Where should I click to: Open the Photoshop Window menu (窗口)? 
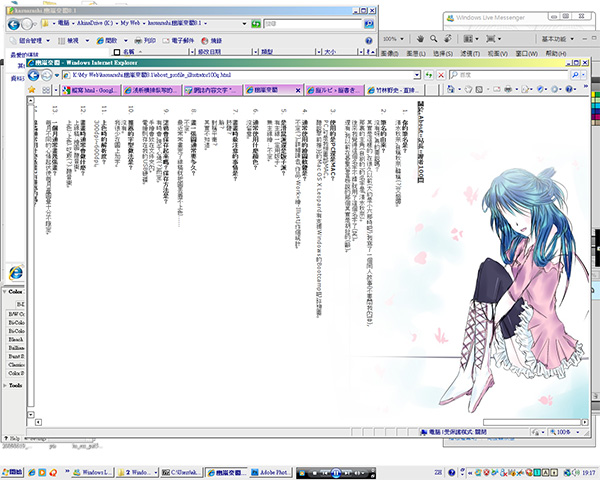coord(527,54)
